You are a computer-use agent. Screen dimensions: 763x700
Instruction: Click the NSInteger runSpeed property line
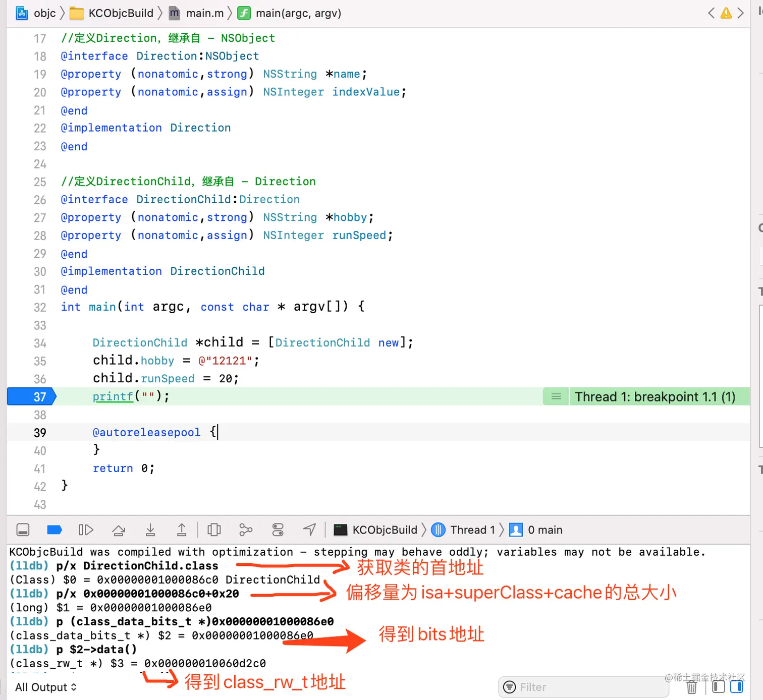227,235
